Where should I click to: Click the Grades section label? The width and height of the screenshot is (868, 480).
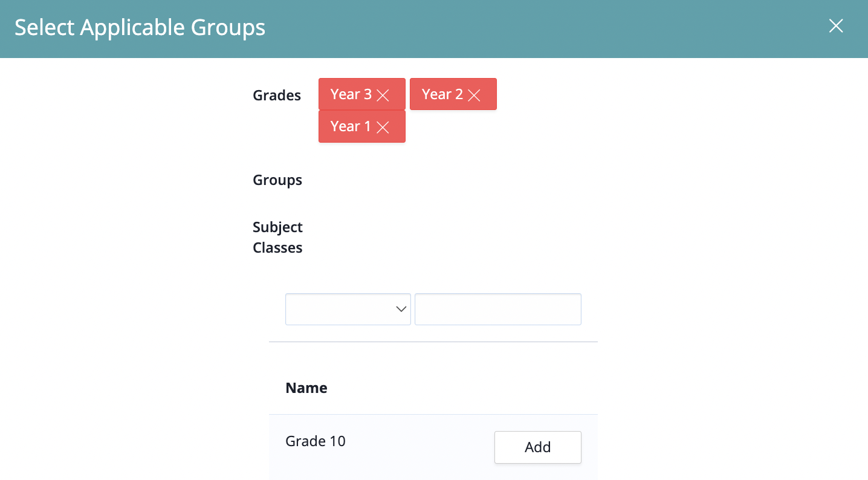click(277, 96)
